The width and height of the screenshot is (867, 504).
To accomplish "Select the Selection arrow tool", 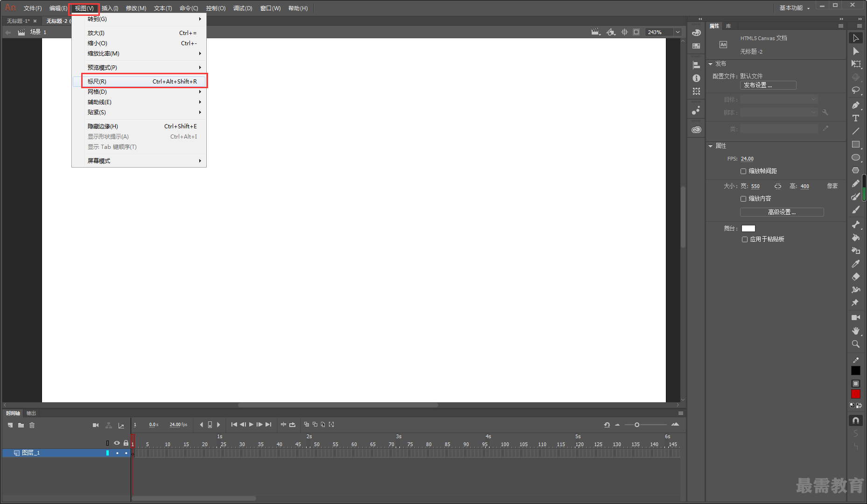I will tap(856, 38).
